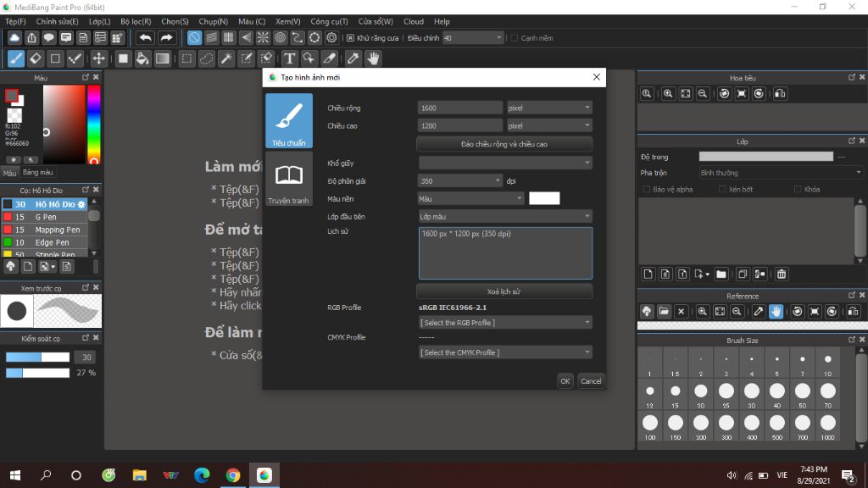
Task: Select Mapping Pen brush
Action: coord(45,230)
